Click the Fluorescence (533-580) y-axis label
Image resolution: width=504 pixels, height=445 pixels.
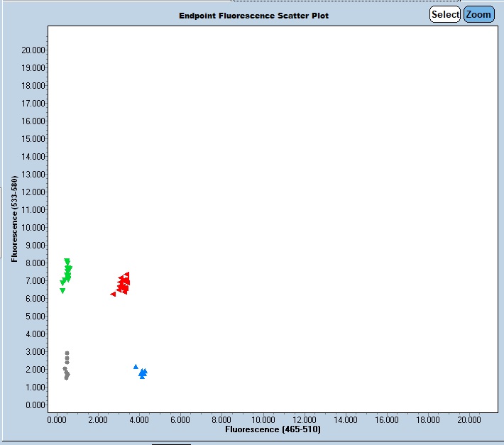tap(14, 219)
